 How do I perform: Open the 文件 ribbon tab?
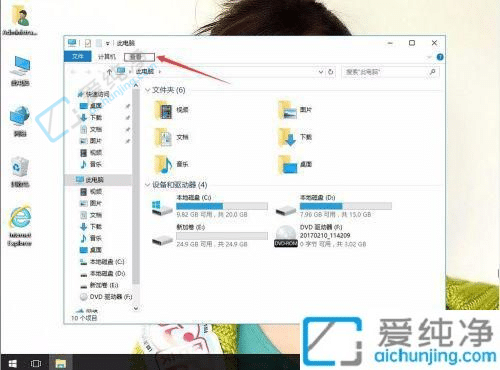pyautogui.click(x=78, y=57)
